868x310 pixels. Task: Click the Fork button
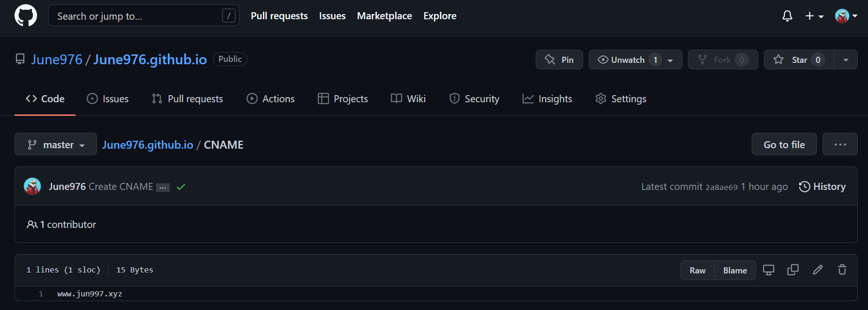[x=723, y=60]
